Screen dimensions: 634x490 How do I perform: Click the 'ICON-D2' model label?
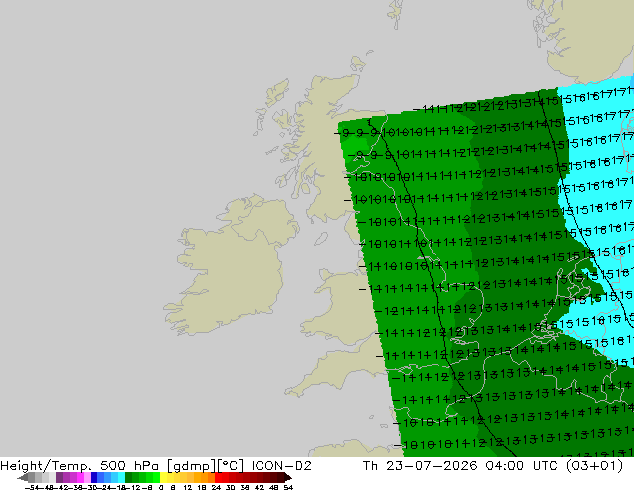click(281, 466)
